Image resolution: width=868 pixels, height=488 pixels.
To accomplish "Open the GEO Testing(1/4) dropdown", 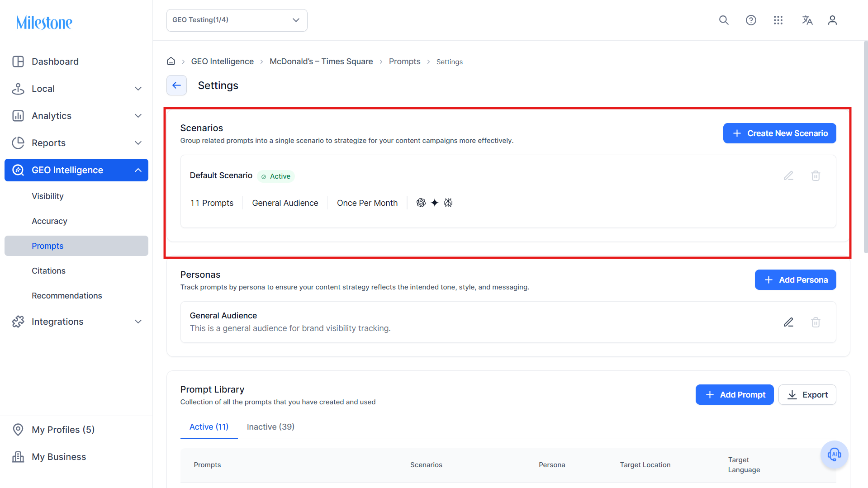I will coord(237,20).
